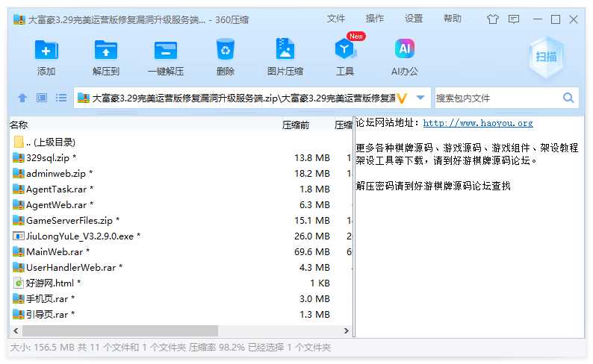The width and height of the screenshot is (593, 364).
Task: Select the UserHandlerWeb.rar file
Action: [x=181, y=268]
